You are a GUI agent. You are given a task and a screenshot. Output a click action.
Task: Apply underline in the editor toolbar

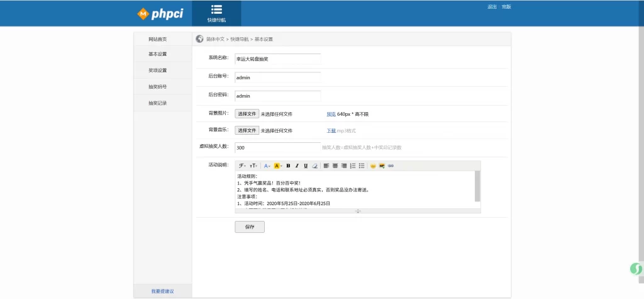pos(306,166)
